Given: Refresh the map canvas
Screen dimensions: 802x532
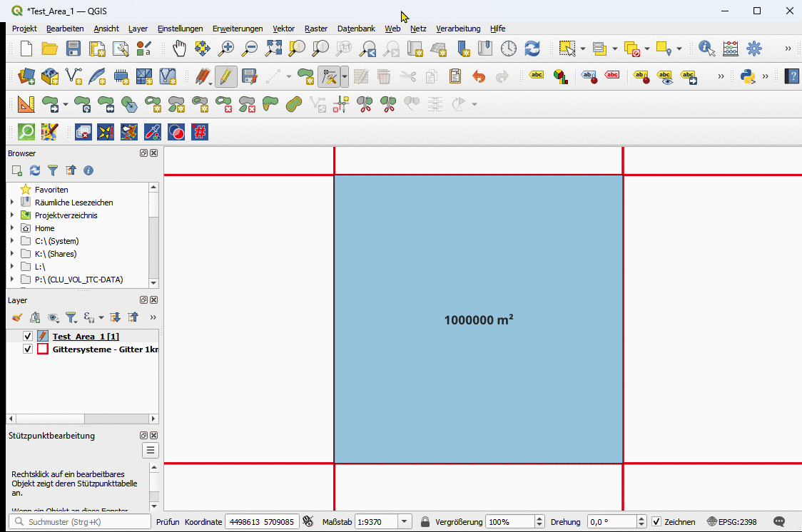Looking at the screenshot, I should [x=532, y=48].
